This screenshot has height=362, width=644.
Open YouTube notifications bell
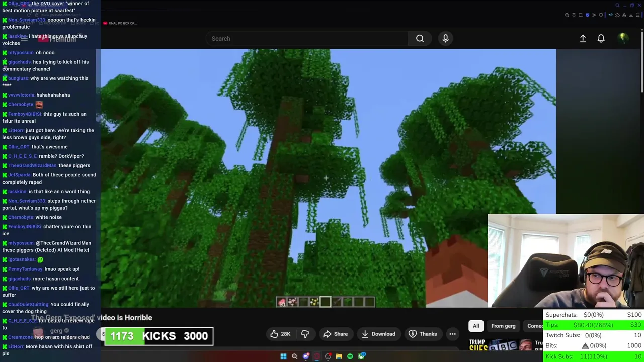[x=601, y=38]
